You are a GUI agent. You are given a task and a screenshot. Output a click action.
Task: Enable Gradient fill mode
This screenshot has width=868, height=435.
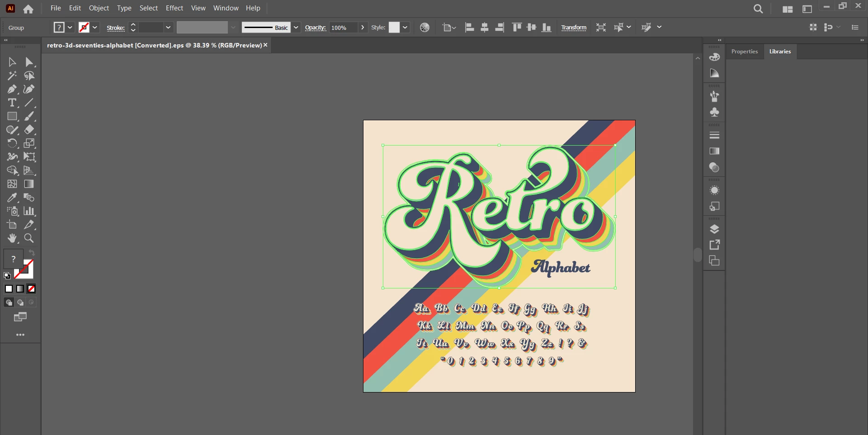[x=20, y=289]
